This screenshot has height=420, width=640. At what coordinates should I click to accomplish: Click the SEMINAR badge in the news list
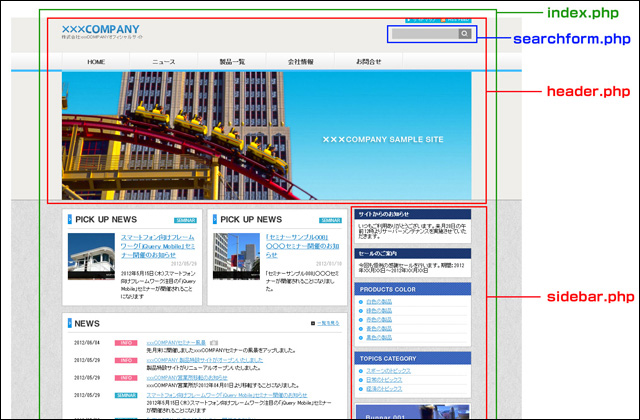coord(126,395)
